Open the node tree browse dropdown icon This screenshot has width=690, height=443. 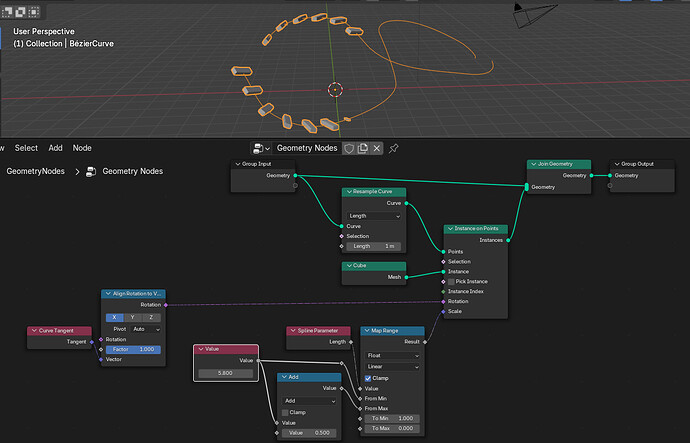point(261,148)
